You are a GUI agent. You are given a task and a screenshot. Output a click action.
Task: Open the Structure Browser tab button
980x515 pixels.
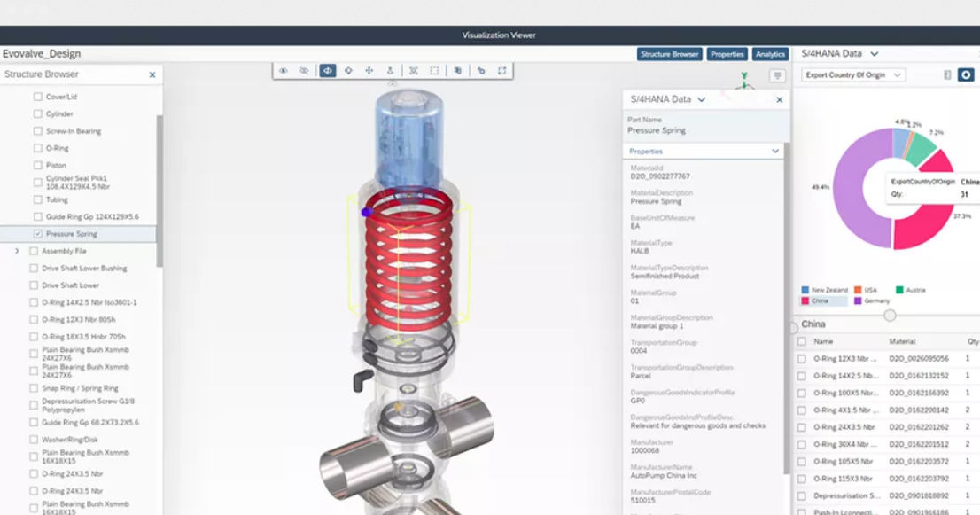click(669, 54)
